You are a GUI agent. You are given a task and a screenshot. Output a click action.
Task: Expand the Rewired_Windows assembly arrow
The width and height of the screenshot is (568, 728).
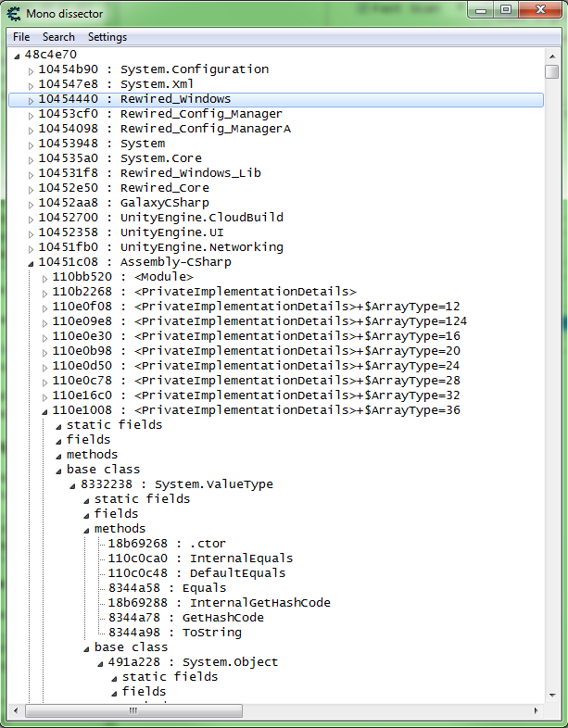[31, 100]
